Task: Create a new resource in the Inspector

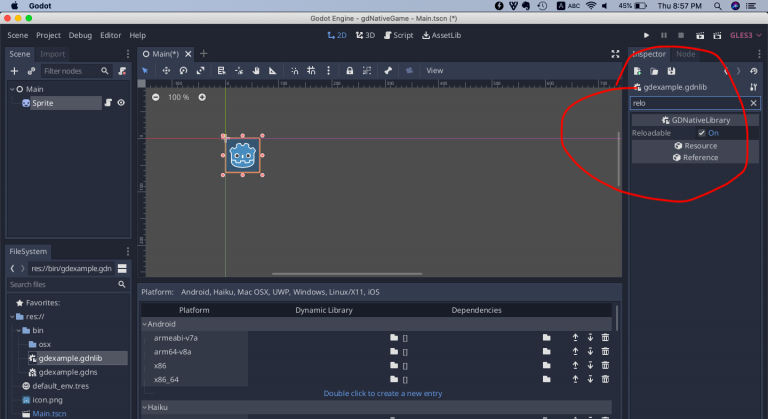Action: tap(637, 71)
